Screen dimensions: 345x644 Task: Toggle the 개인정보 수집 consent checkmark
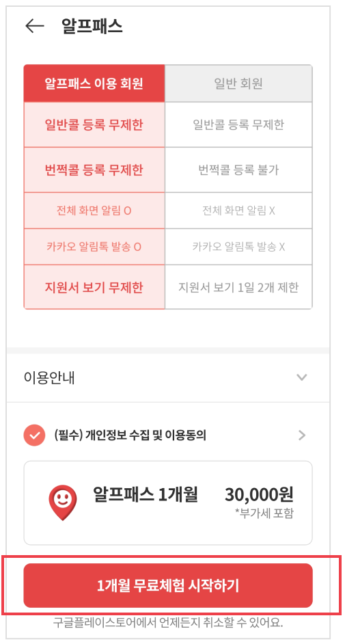pos(34,435)
